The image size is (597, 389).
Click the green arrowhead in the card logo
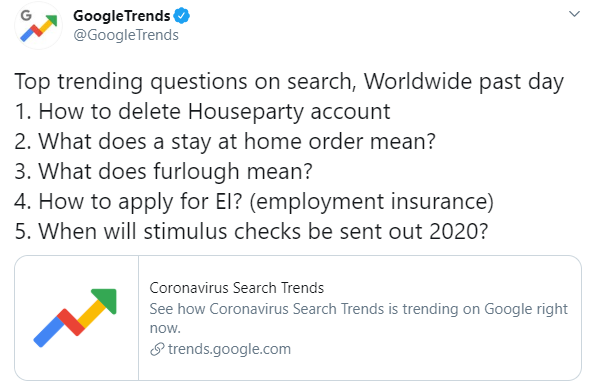pyautogui.click(x=105, y=301)
